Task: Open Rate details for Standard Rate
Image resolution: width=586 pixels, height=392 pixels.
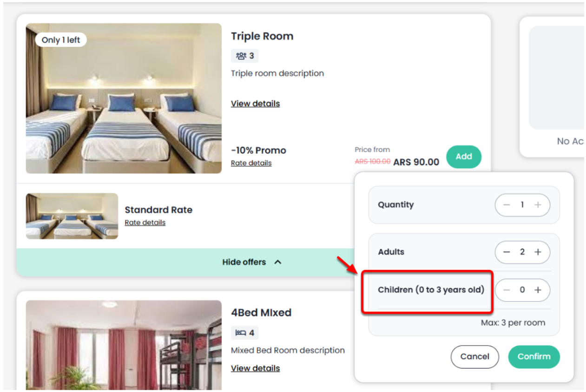Action: [145, 222]
